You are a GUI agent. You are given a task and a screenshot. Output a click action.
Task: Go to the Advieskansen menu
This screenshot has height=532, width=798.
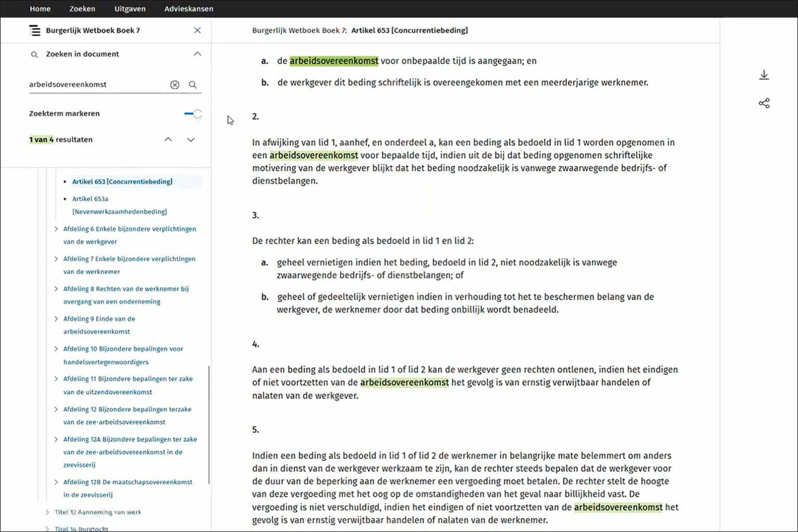click(189, 9)
